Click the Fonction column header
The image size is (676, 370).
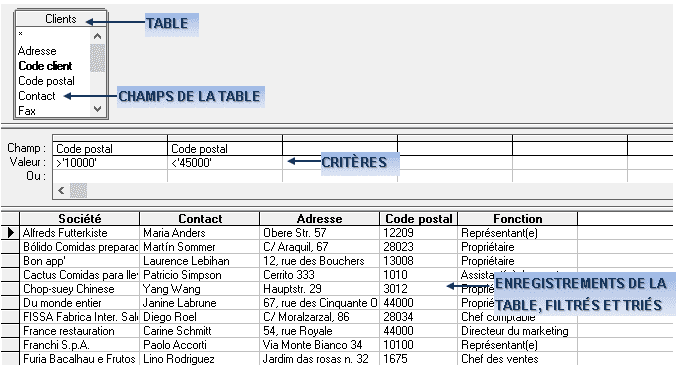[518, 219]
